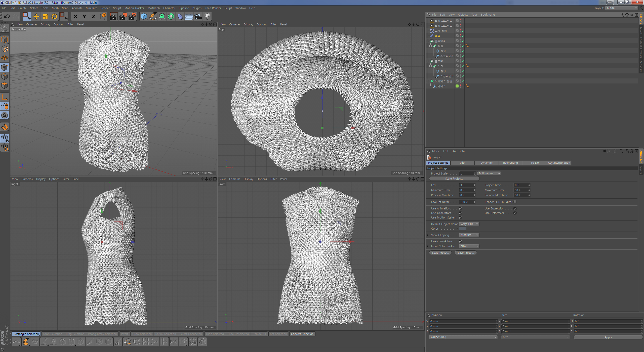Open the Floor environment icon
644x352 pixels.
189,17
